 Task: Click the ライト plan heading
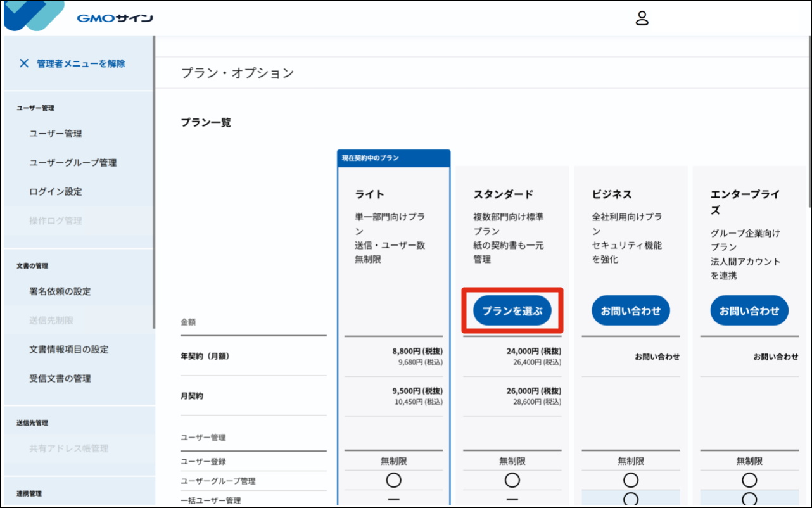(x=369, y=194)
